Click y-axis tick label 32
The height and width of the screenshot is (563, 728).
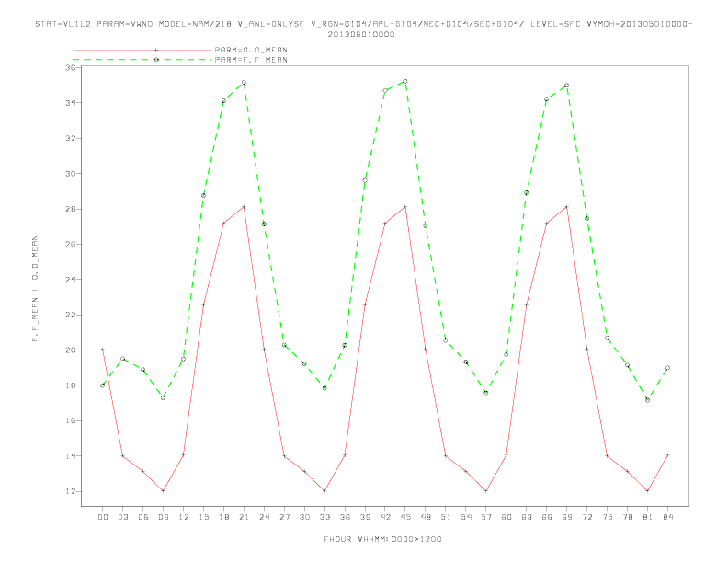(71, 138)
